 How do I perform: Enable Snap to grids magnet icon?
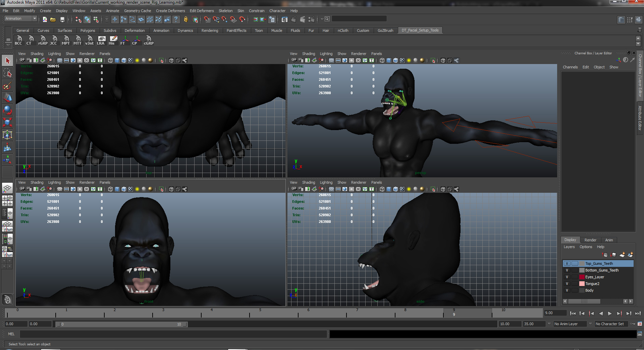[207, 19]
